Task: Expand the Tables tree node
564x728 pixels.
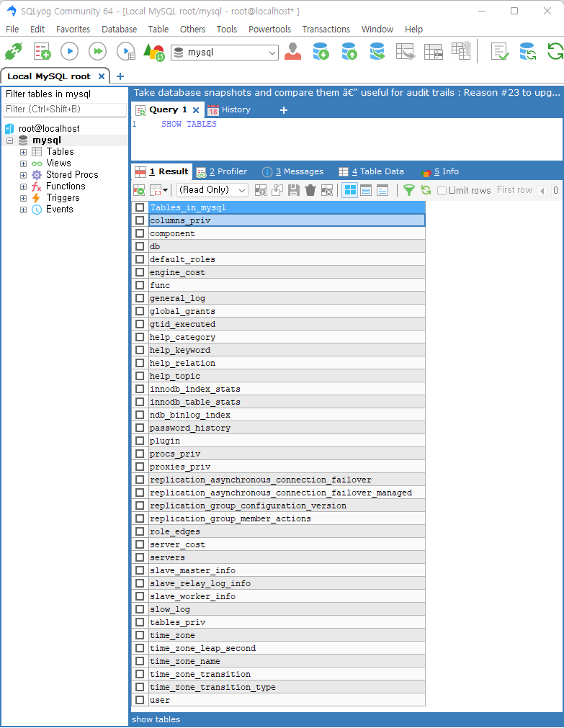Action: coord(23,152)
